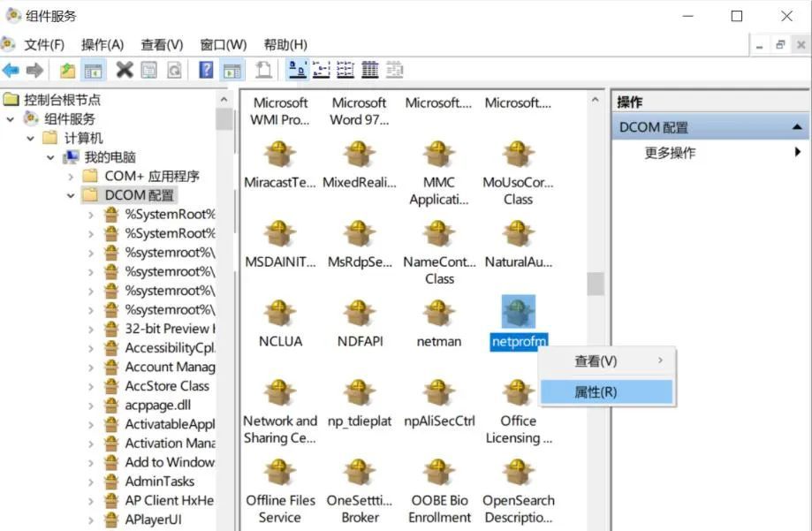The width and height of the screenshot is (812, 531).
Task: Select AccStore Class in the tree
Action: coord(167,385)
